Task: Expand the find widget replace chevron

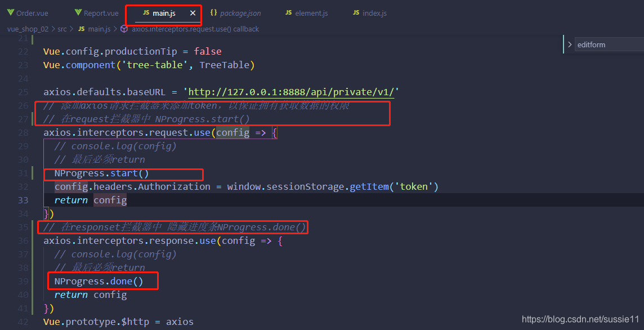Action: [x=569, y=44]
